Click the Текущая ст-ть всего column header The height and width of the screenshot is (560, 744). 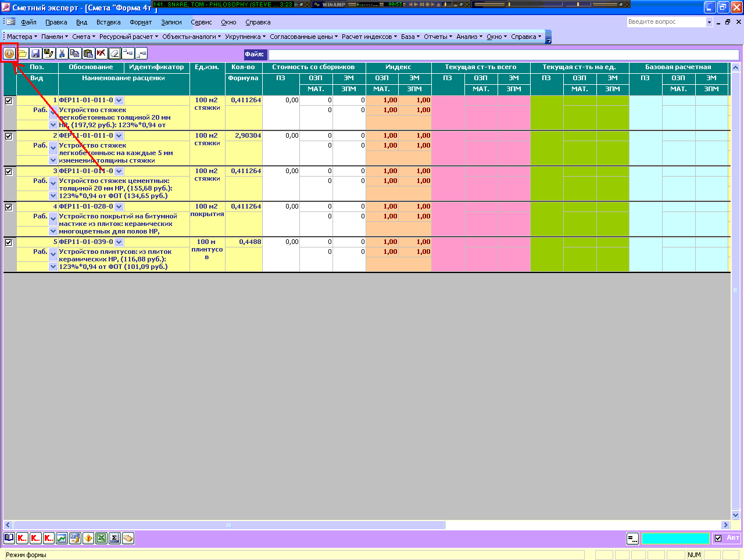481,67
